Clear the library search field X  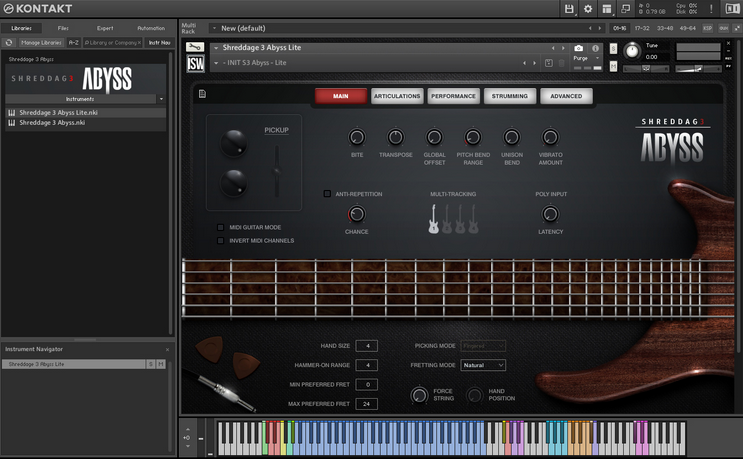(x=139, y=43)
